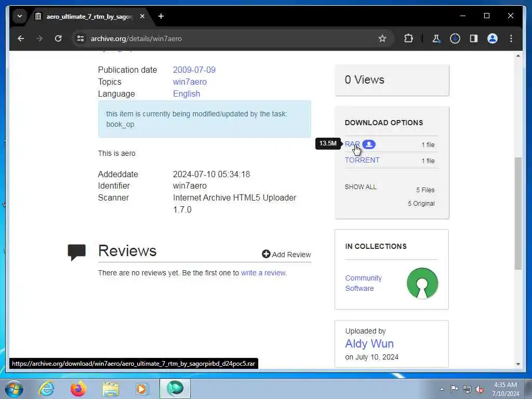Screen dimensions: 532x399
Task: Launch Firefox from taskbar
Action: 78,389
